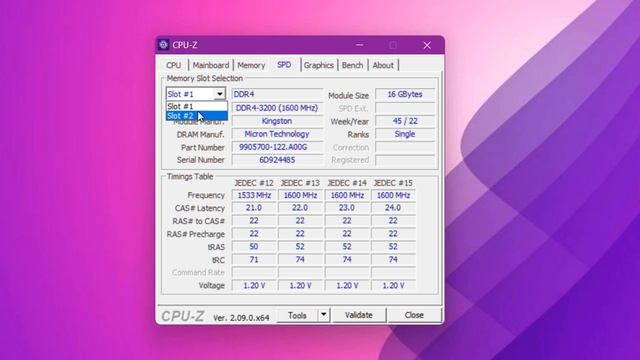Image resolution: width=640 pixels, height=360 pixels.
Task: Click the JEDEC #15 RAS# Precharge value 22
Action: point(393,234)
